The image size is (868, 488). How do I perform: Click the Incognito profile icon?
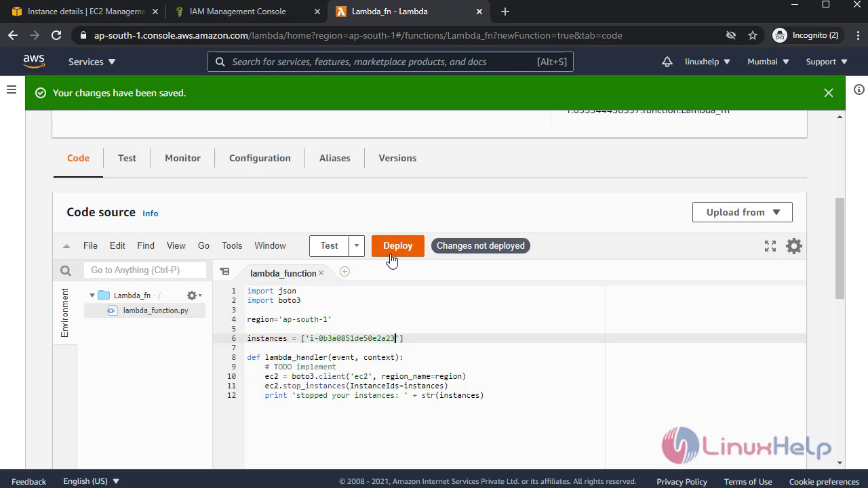point(806,35)
